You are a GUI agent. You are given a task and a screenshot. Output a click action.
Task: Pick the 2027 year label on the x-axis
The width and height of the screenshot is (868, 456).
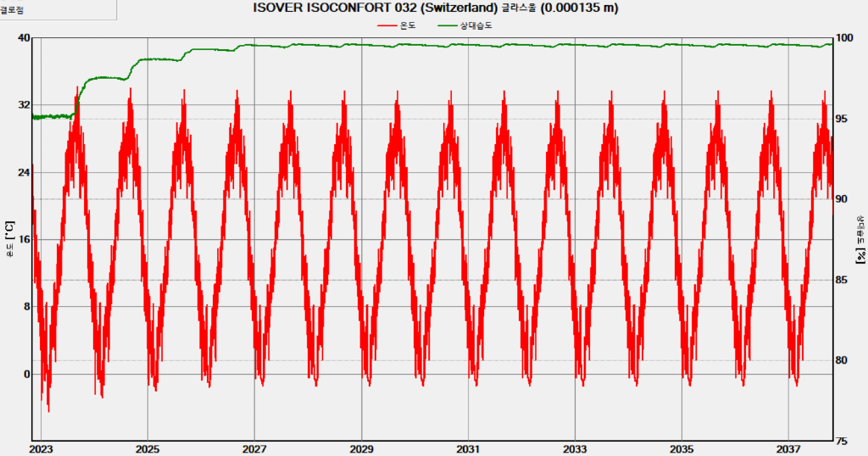(254, 448)
